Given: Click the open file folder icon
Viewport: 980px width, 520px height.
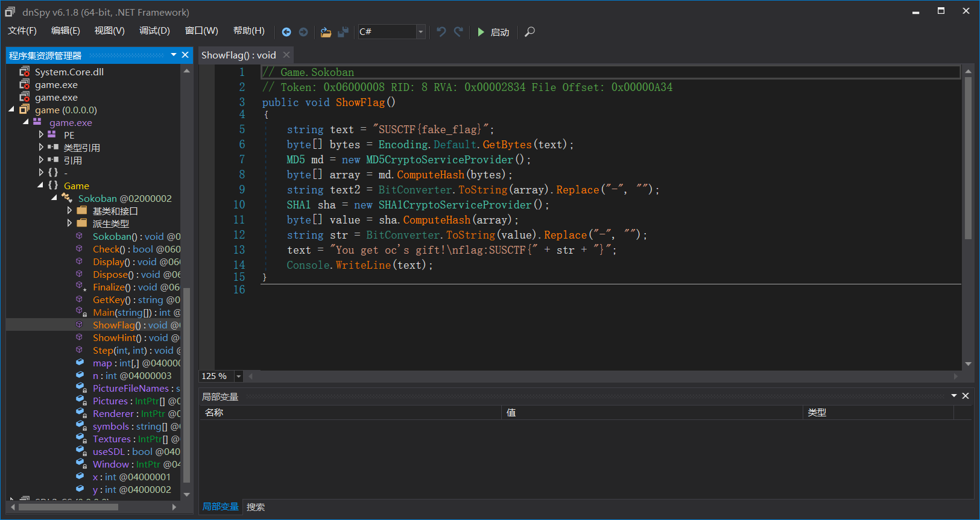Looking at the screenshot, I should click(x=326, y=32).
